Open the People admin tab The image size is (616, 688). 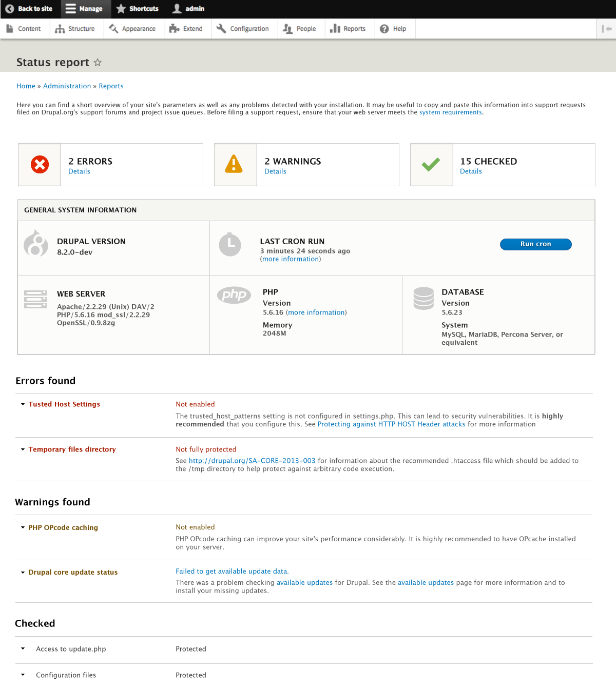300,29
